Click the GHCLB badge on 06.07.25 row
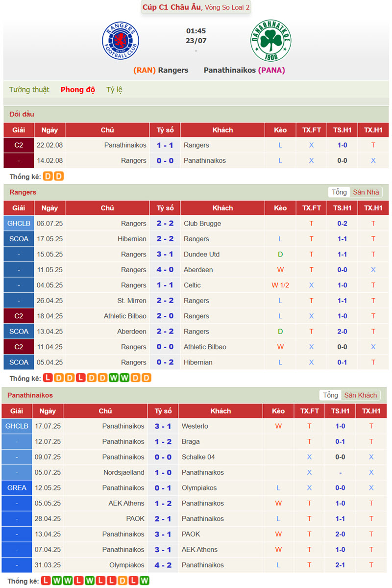The height and width of the screenshot is (588, 392). pyautogui.click(x=19, y=223)
